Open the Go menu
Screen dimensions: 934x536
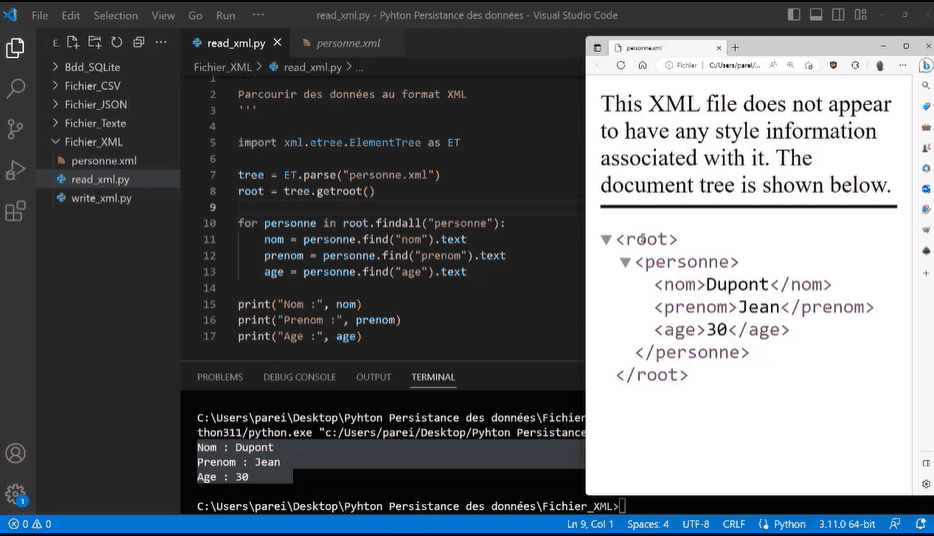195,15
